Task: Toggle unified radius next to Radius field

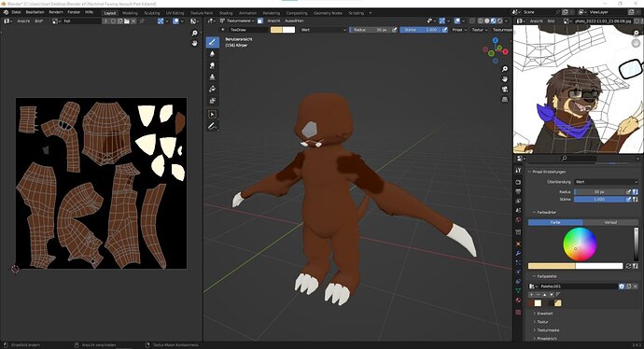Action: (x=635, y=191)
